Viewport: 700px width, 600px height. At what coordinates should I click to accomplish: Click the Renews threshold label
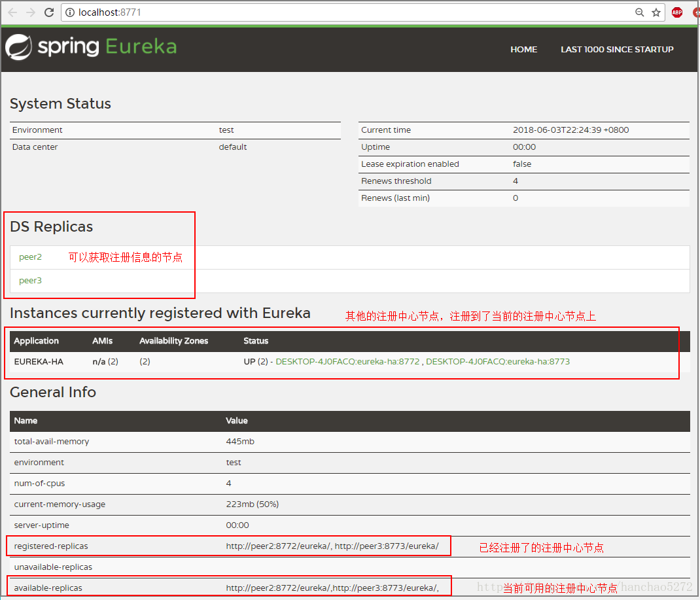point(396,181)
